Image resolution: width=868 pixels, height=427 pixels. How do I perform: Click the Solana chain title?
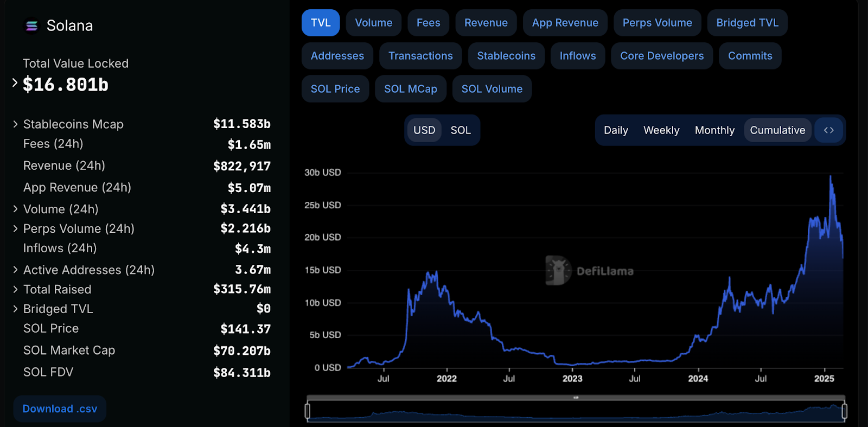pyautogui.click(x=69, y=26)
